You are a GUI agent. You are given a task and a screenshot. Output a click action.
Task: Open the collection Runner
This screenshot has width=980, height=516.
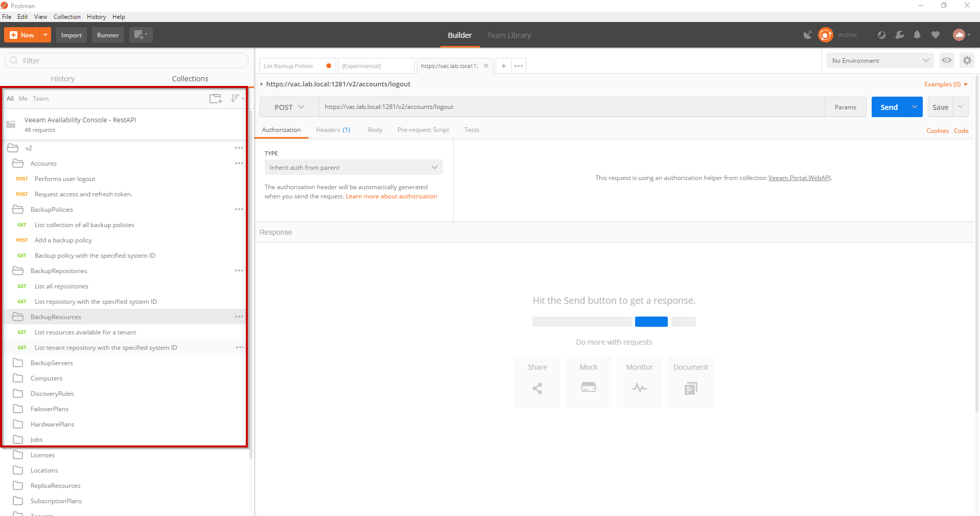coord(108,35)
